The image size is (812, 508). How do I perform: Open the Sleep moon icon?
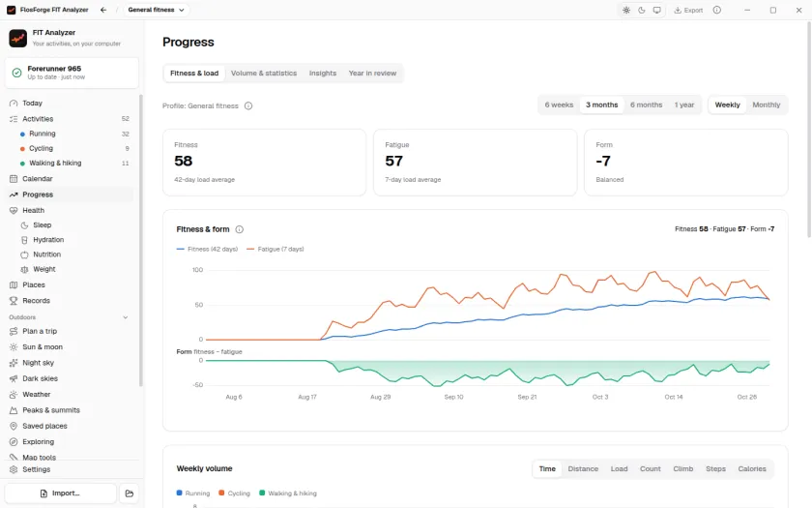pyautogui.click(x=24, y=224)
